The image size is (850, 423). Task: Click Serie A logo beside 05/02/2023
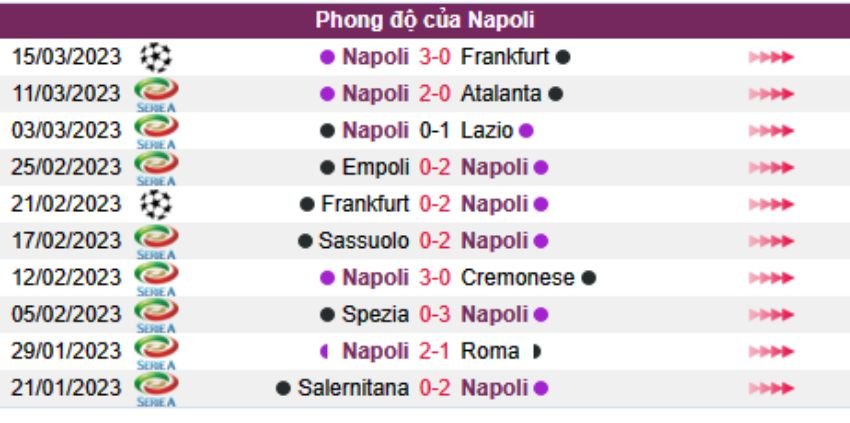(x=155, y=315)
